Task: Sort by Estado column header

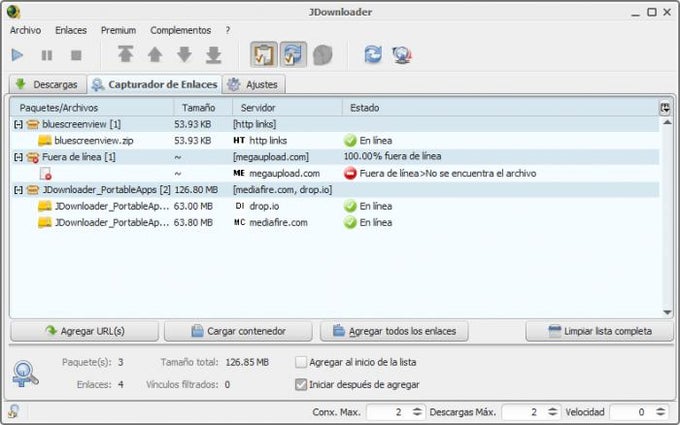Action: 500,108
